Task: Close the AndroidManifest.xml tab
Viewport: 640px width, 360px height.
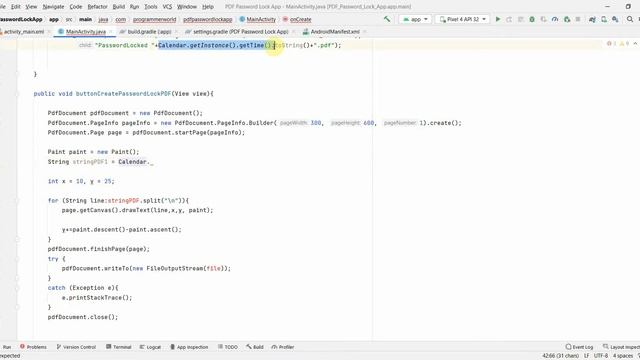Action: click(x=364, y=31)
